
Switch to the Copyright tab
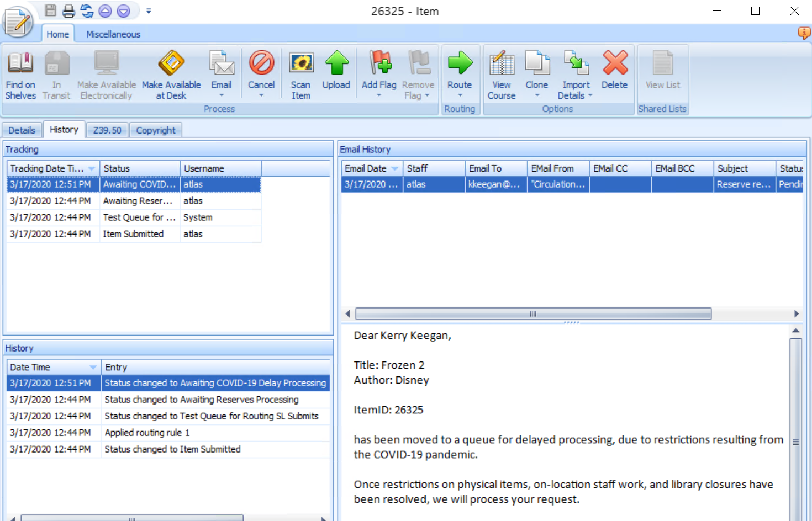(156, 130)
